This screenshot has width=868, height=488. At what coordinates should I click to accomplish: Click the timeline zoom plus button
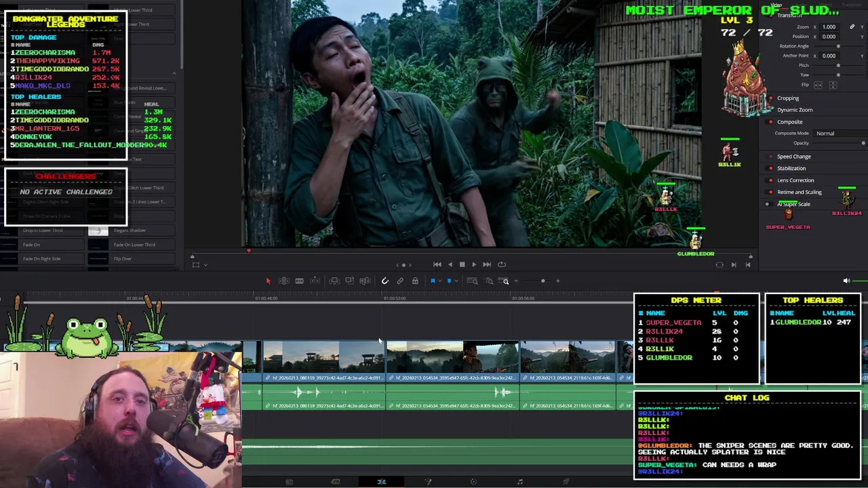coord(558,281)
